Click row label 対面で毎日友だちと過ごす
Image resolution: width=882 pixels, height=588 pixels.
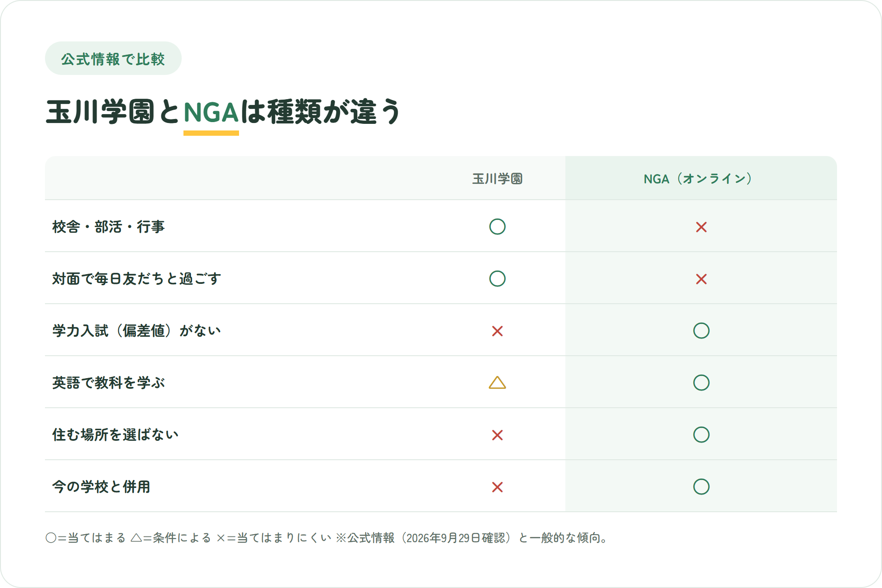point(137,279)
